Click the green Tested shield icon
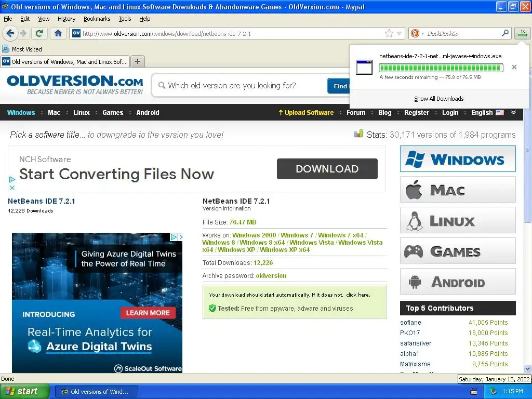 click(x=212, y=308)
